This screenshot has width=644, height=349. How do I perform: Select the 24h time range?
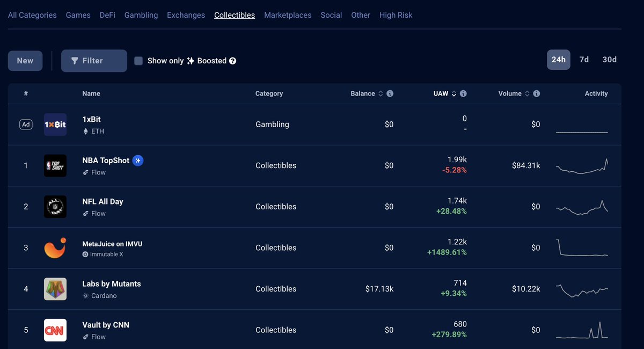(559, 60)
